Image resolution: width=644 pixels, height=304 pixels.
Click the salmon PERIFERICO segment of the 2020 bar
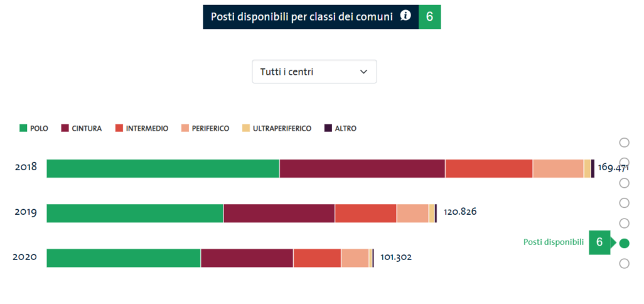click(x=355, y=258)
